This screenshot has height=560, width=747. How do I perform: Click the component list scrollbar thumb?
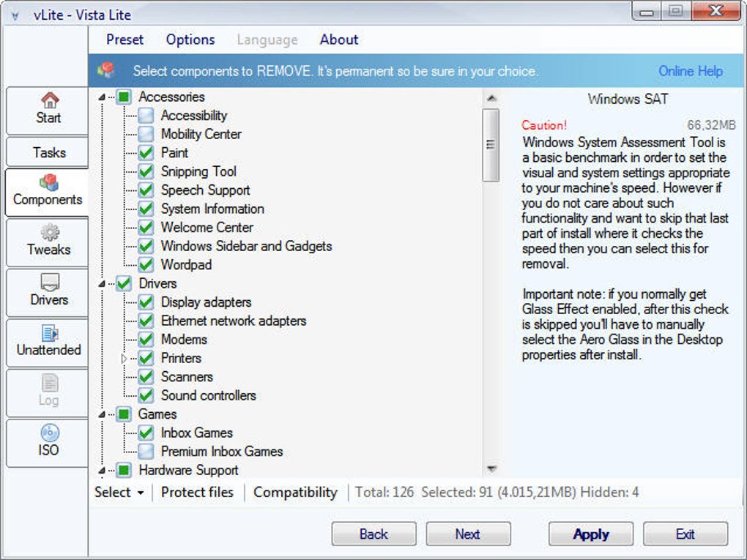coord(491,145)
